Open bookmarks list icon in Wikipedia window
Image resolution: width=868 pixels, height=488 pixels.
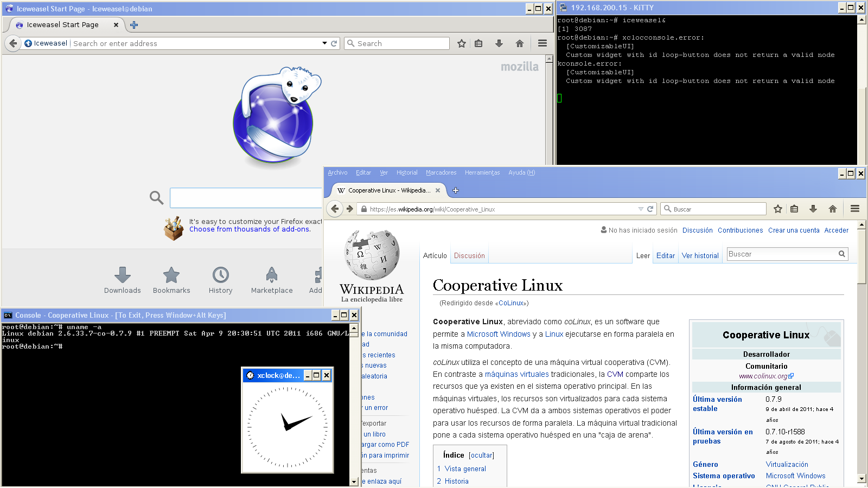tap(794, 209)
